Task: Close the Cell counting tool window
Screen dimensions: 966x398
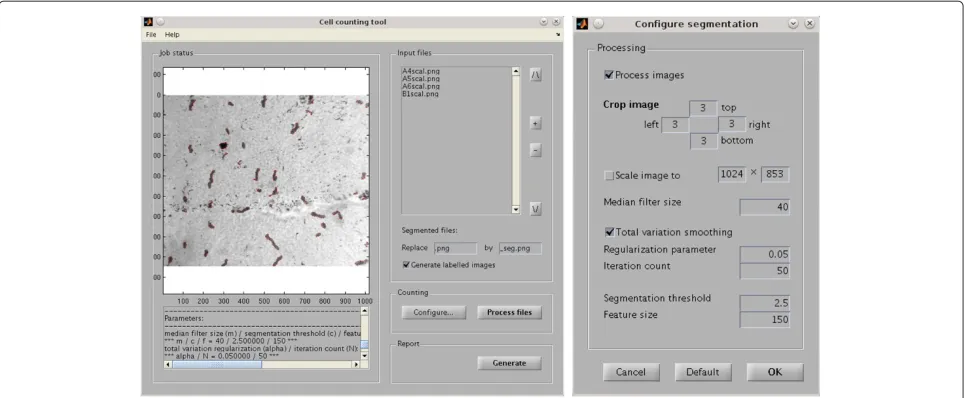Action: coord(556,22)
